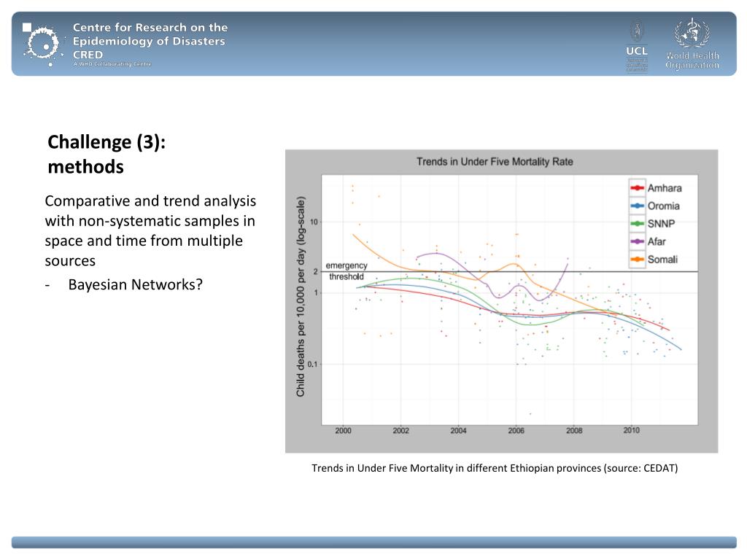Select the 'Challenge (3): methods' heading

107,155
